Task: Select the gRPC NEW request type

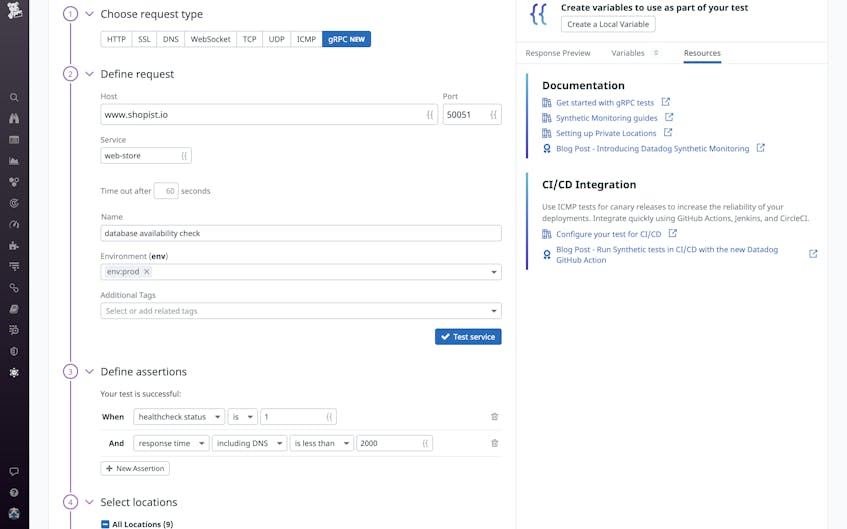Action: (x=346, y=39)
